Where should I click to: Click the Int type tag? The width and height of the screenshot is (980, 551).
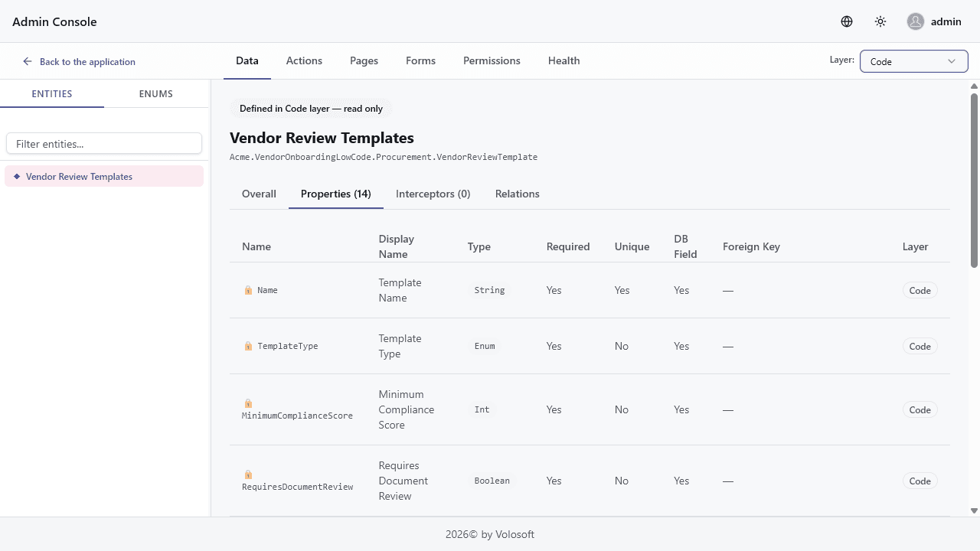point(482,409)
